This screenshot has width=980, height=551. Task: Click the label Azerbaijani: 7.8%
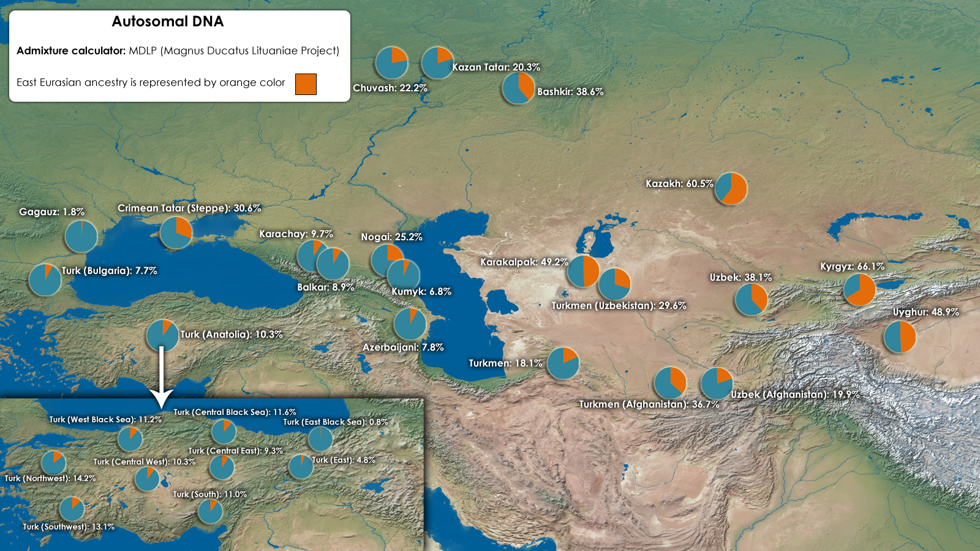click(403, 348)
